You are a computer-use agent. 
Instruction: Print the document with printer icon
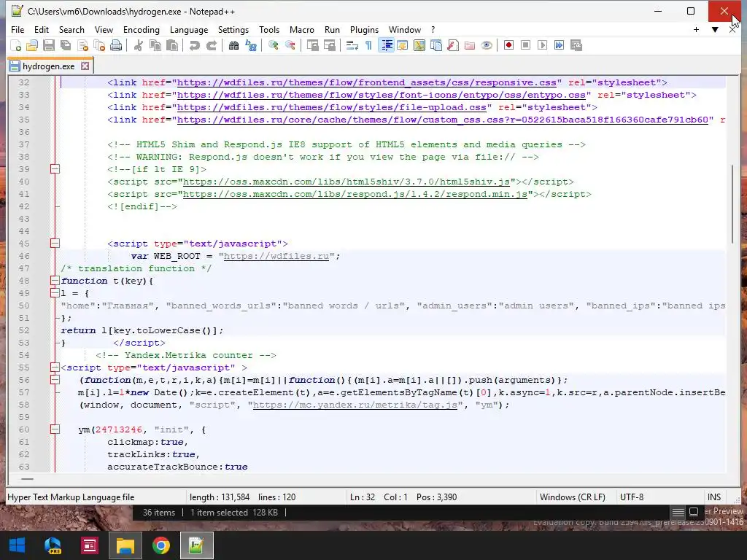[116, 45]
